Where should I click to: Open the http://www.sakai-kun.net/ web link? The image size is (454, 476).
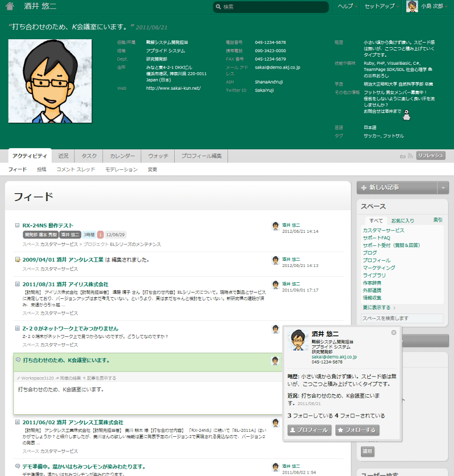coord(173,88)
